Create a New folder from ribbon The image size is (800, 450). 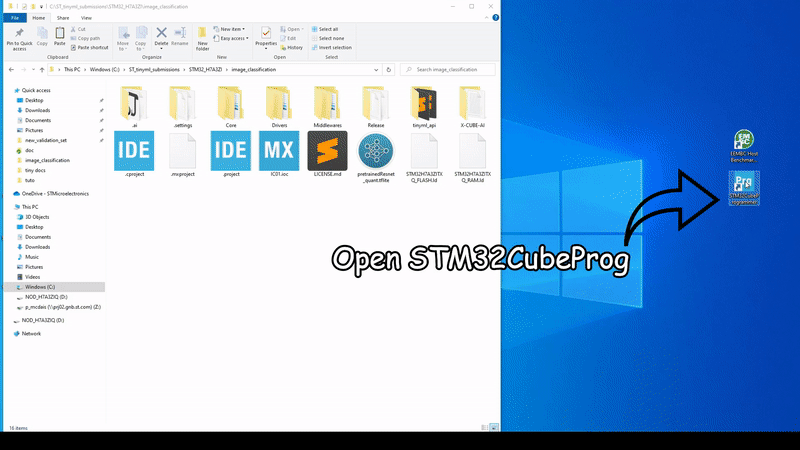point(203,39)
